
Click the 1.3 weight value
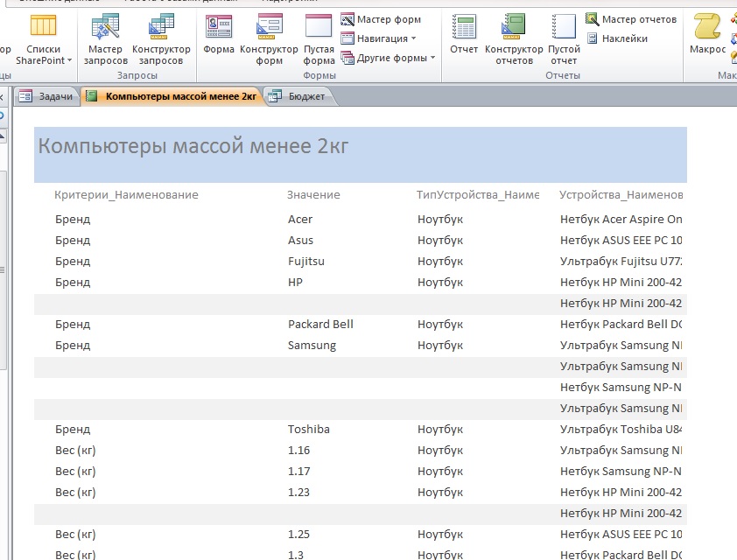296,555
